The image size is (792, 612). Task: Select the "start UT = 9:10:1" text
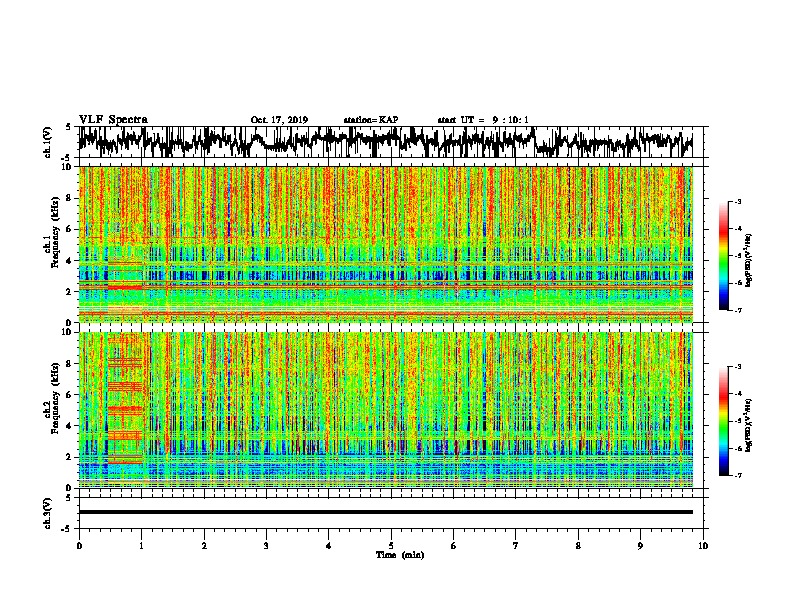pos(483,120)
